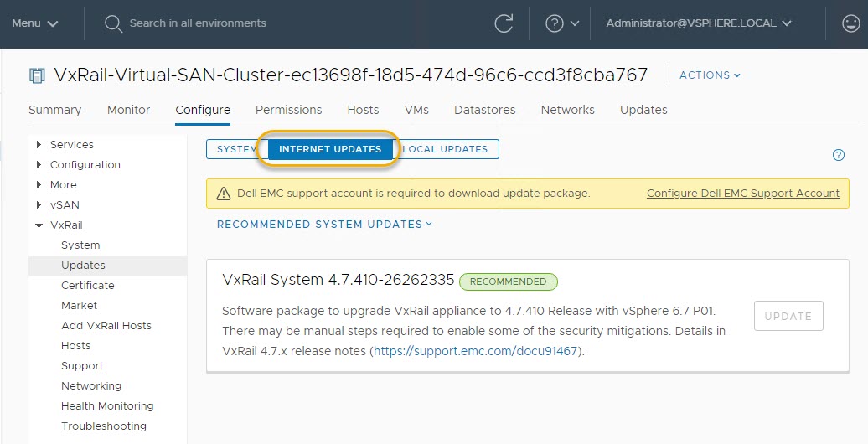
Task: Click Configure Dell EMC Support Account link
Action: 742,194
